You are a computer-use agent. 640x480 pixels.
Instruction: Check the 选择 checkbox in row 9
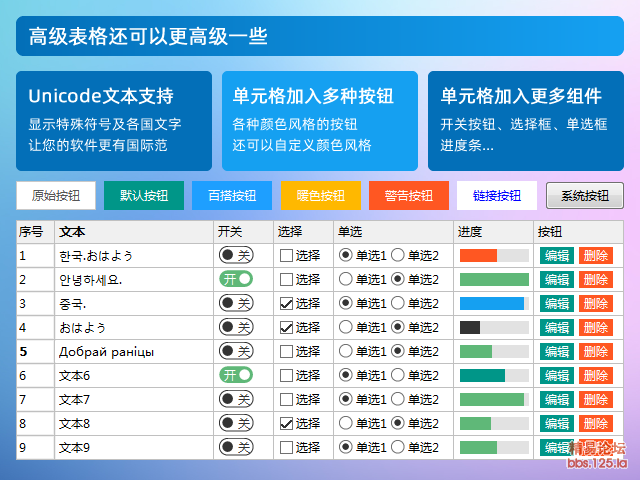pyautogui.click(x=286, y=448)
